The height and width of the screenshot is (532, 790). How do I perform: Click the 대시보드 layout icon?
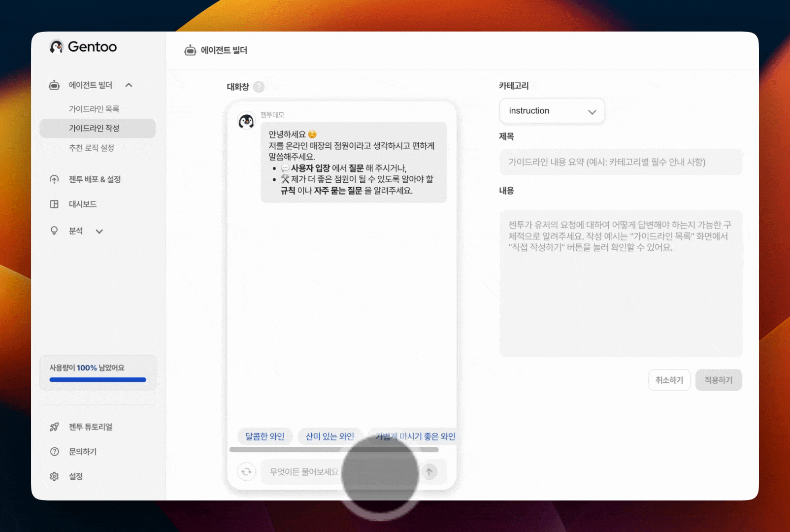coord(54,204)
